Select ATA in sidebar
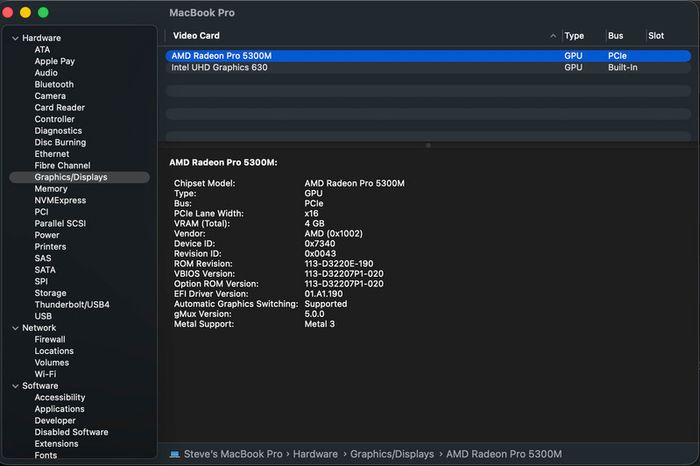The height and width of the screenshot is (466, 700). coord(42,50)
